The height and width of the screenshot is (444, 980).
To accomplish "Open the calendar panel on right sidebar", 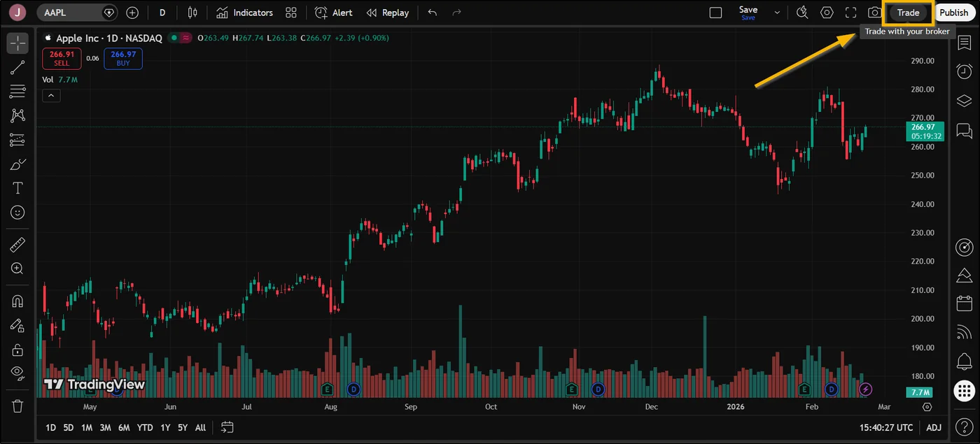I will click(964, 303).
